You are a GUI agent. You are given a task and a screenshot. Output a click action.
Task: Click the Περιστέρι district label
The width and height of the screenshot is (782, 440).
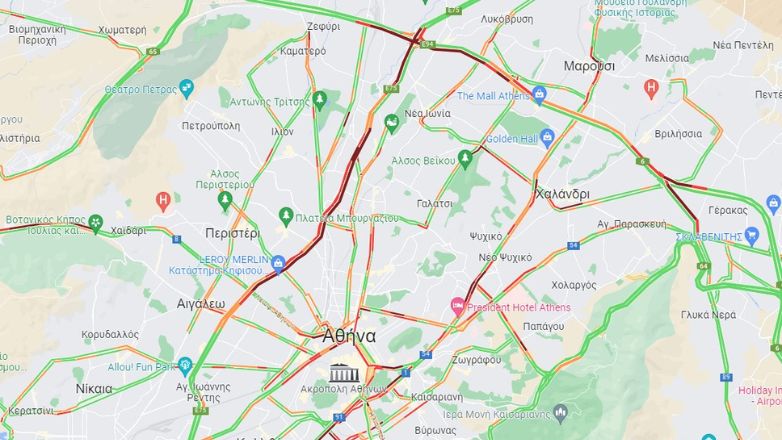coord(232,233)
